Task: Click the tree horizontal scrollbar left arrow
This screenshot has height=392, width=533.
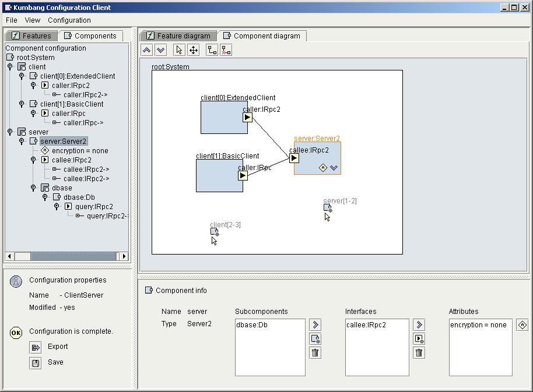Action: click(9, 256)
